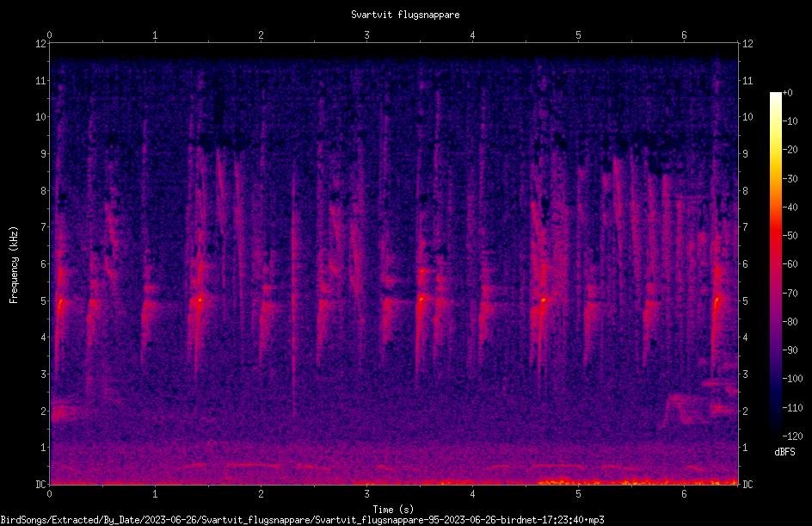Click the "11" tick on the left frequency axis
The width and height of the screenshot is (812, 526).
click(40, 80)
